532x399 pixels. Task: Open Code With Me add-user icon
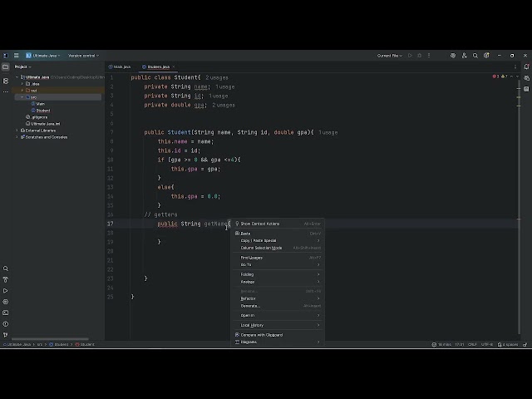tap(464, 56)
